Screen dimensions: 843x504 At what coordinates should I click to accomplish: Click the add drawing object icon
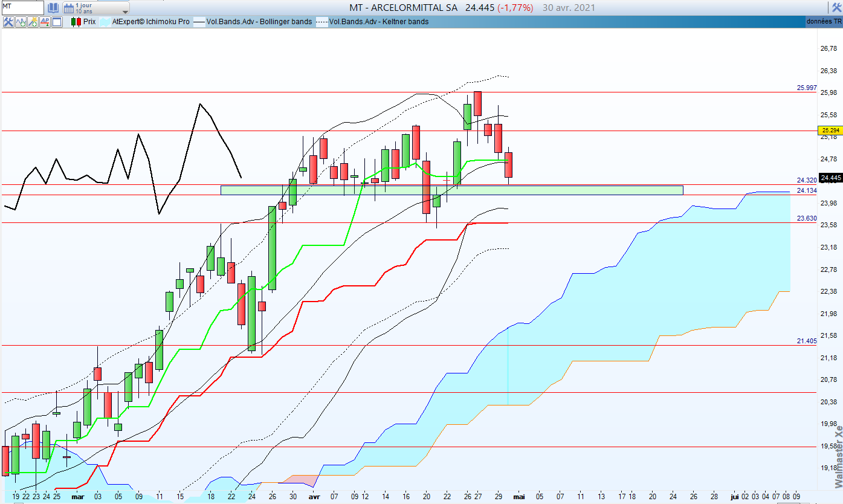click(33, 22)
